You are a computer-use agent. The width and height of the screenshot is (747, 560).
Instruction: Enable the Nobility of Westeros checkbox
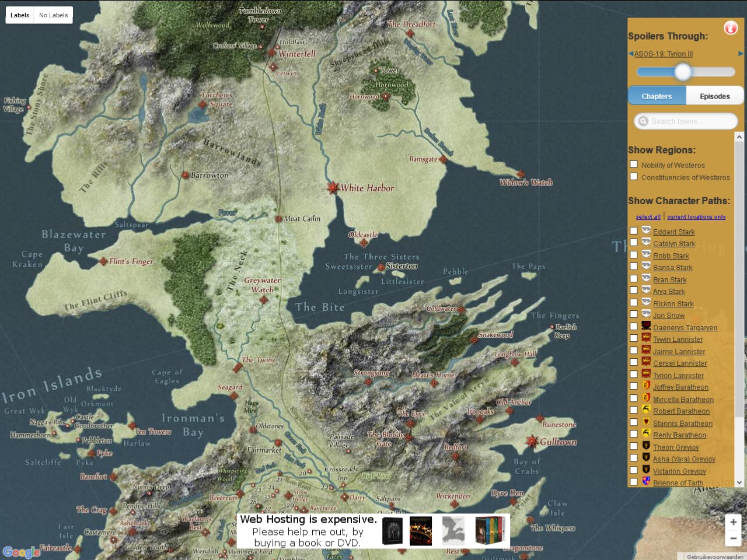coord(634,164)
